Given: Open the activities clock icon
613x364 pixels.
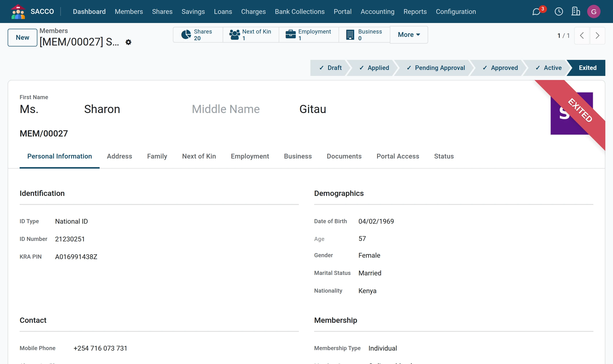Looking at the screenshot, I should click(x=559, y=11).
